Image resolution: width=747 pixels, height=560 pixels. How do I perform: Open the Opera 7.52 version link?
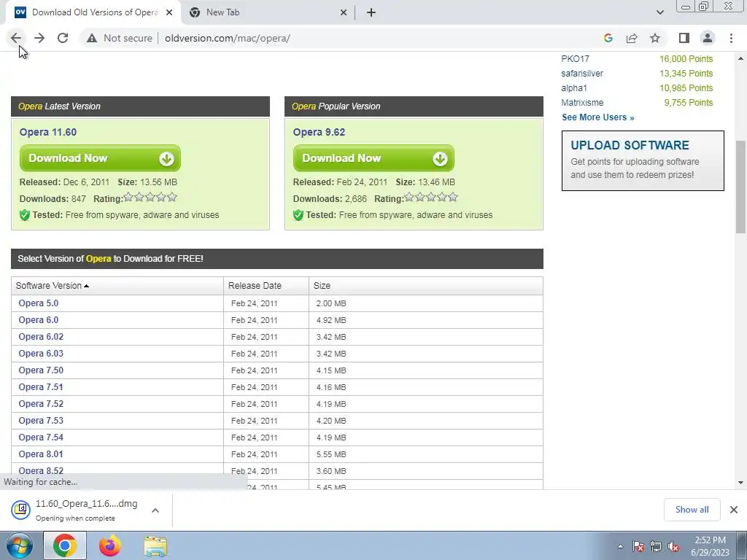(41, 404)
